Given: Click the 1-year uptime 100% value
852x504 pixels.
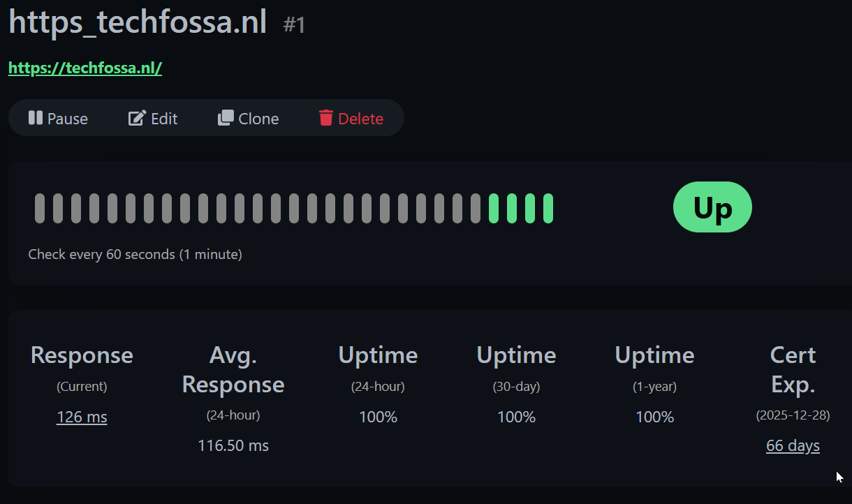Looking at the screenshot, I should (654, 417).
